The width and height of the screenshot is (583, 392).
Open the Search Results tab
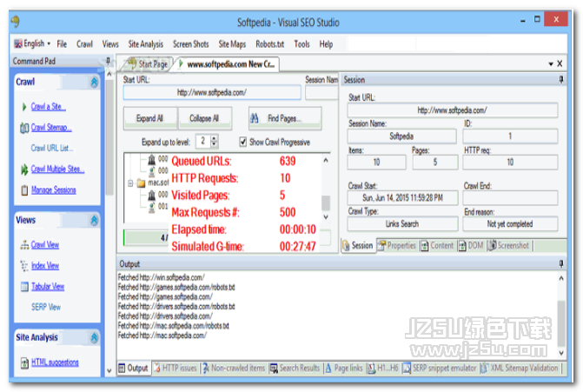[x=295, y=369]
